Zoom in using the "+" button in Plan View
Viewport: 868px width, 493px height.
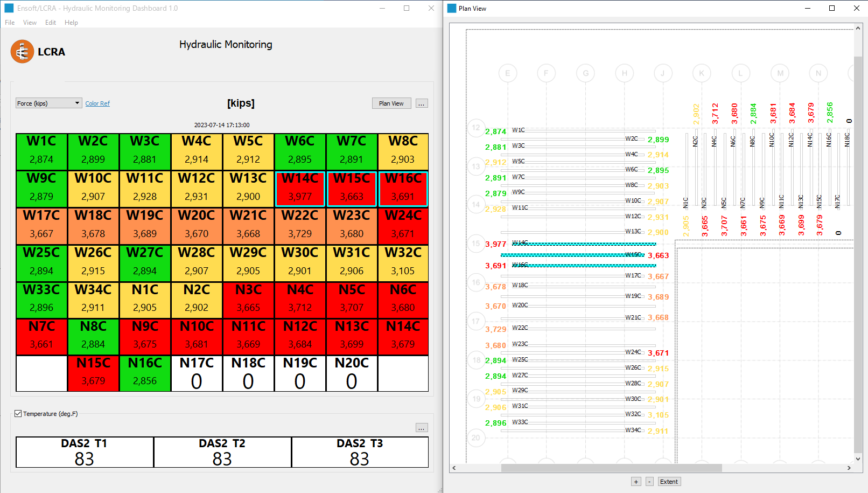click(636, 481)
